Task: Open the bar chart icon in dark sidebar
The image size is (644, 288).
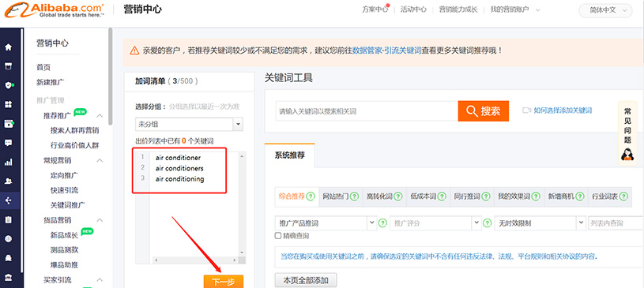Action: (x=8, y=162)
